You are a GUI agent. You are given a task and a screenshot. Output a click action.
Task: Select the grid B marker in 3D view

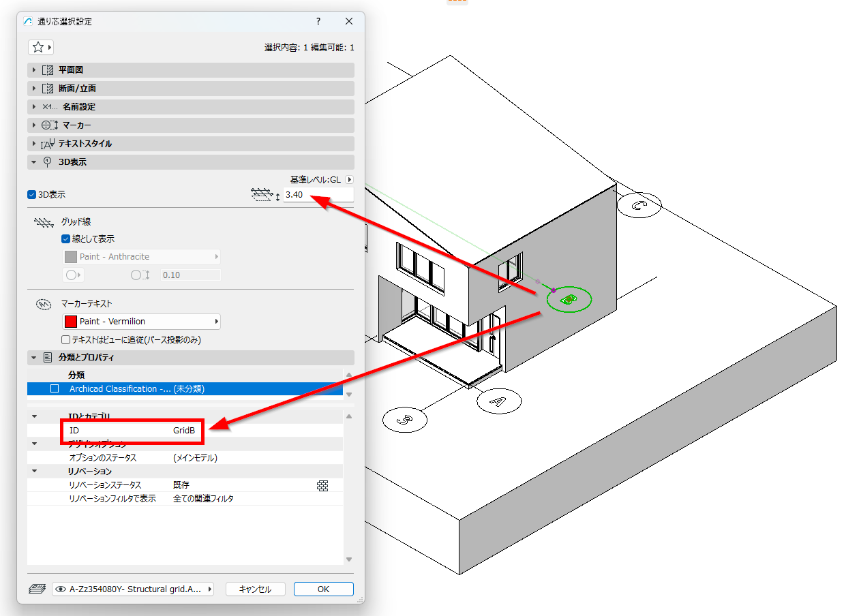(570, 298)
